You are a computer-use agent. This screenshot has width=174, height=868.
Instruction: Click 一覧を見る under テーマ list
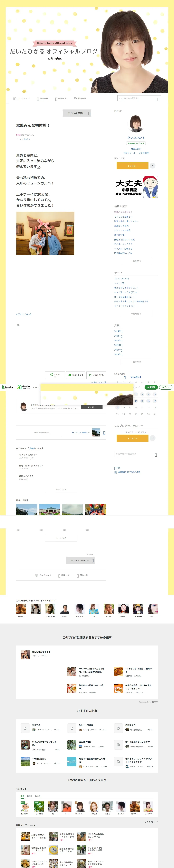pos(136,313)
